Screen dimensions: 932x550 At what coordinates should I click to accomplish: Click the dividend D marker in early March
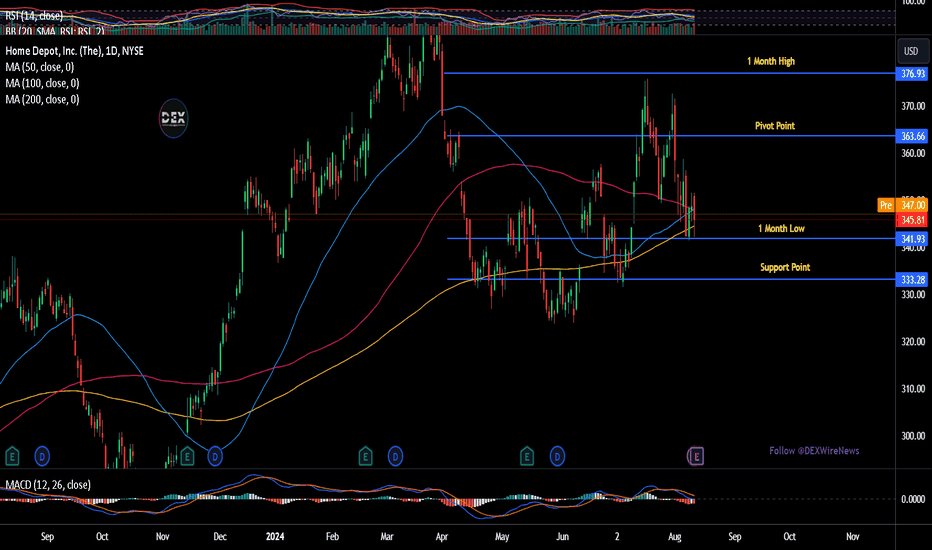[x=395, y=457]
